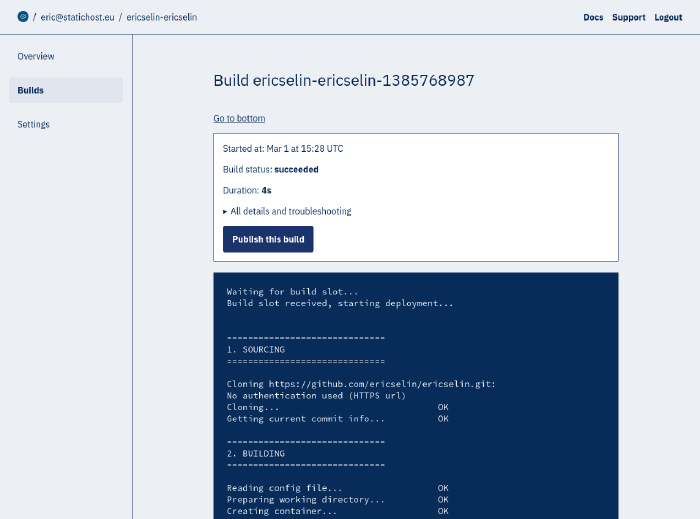Open the Support link
This screenshot has height=519, width=700.
(628, 17)
